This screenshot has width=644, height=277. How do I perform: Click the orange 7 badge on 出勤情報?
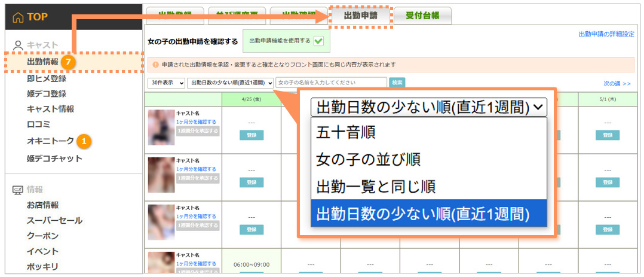(x=68, y=62)
